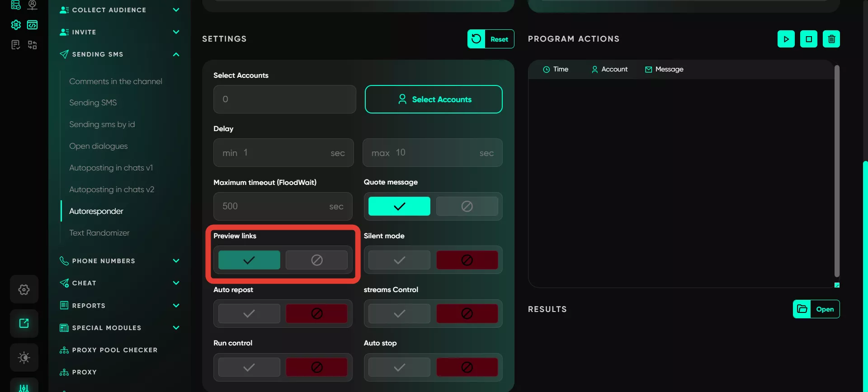Select Autoresponder menu item

(x=96, y=211)
